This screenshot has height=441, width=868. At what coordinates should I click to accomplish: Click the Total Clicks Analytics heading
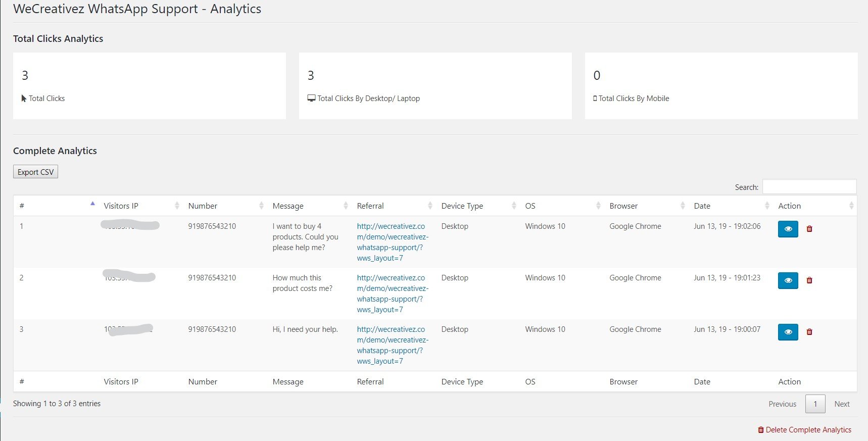click(x=58, y=38)
